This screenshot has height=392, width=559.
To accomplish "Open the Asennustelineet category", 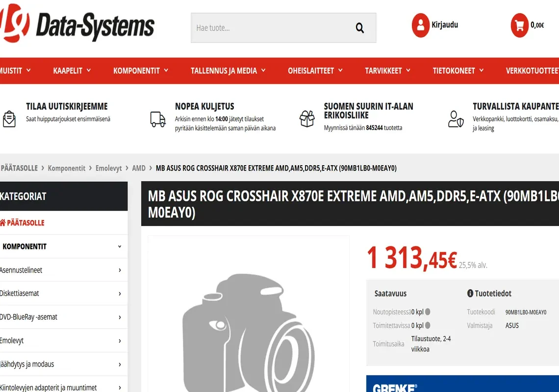I will (x=21, y=270).
